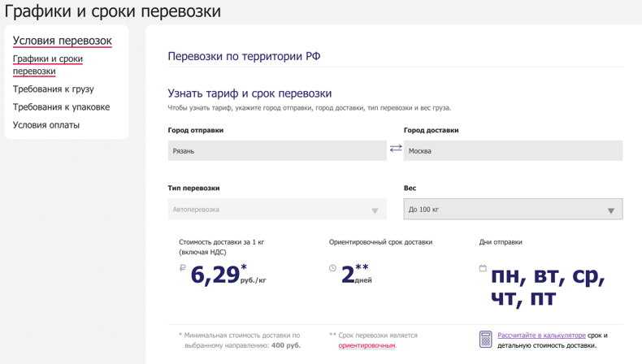The image size is (642, 364).
Task: Open Требования к упаковке sidebar item
Action: point(62,107)
